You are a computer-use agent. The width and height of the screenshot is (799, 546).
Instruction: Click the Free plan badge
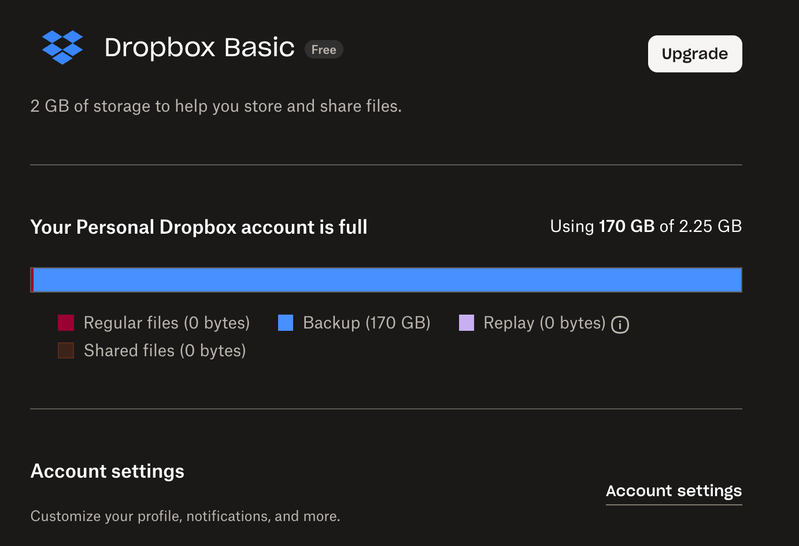click(323, 49)
